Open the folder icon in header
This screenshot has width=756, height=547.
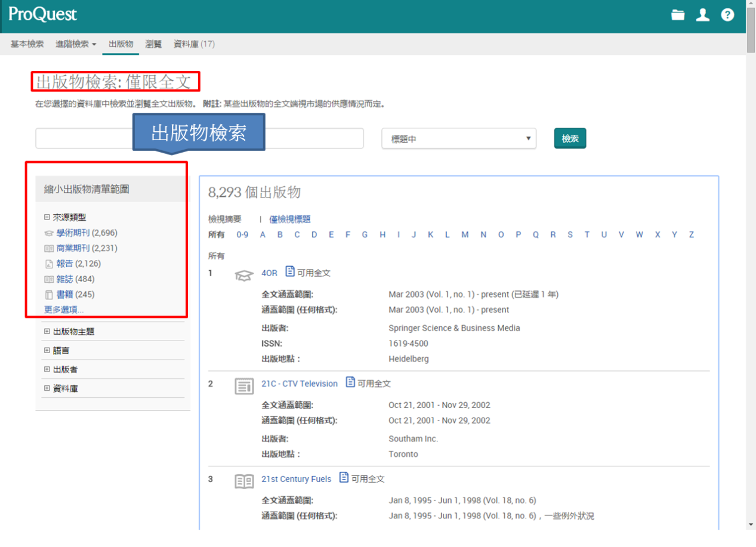click(x=678, y=15)
